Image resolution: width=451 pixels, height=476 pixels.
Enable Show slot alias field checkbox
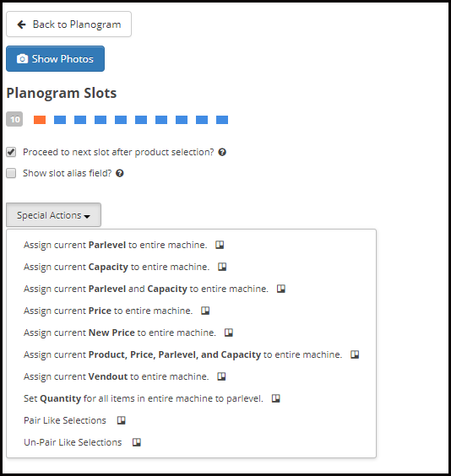point(11,173)
